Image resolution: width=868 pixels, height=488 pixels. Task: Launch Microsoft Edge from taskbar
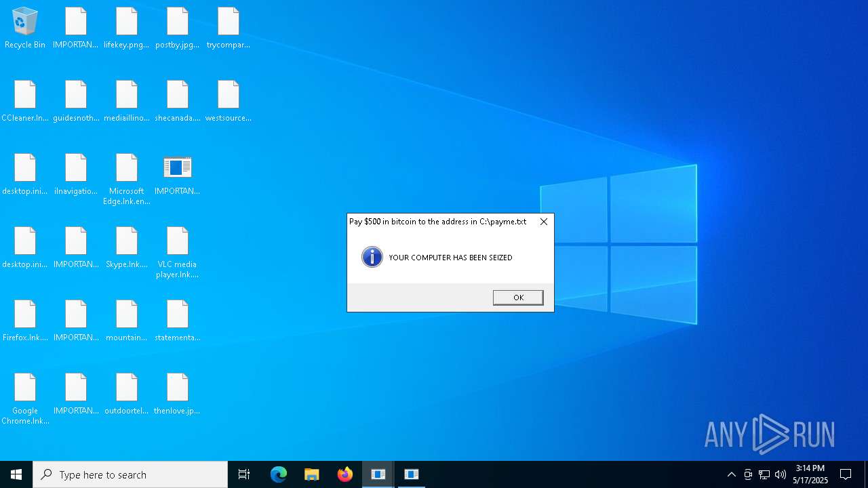tap(279, 474)
